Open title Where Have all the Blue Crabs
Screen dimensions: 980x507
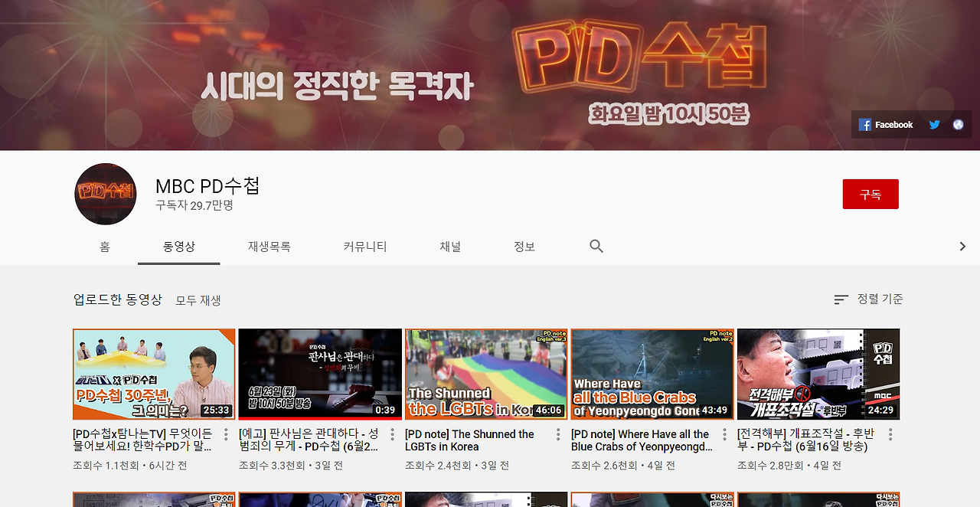(642, 440)
